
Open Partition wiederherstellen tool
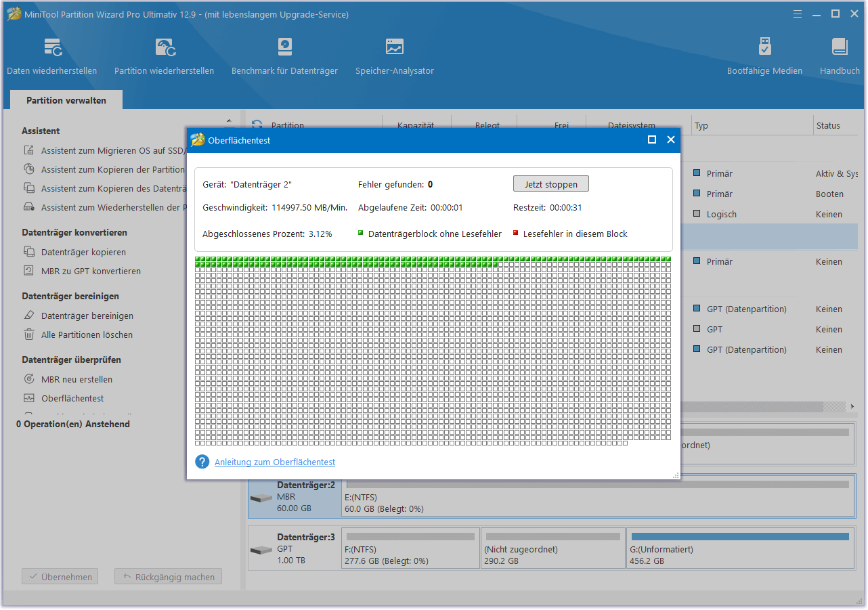click(x=164, y=56)
